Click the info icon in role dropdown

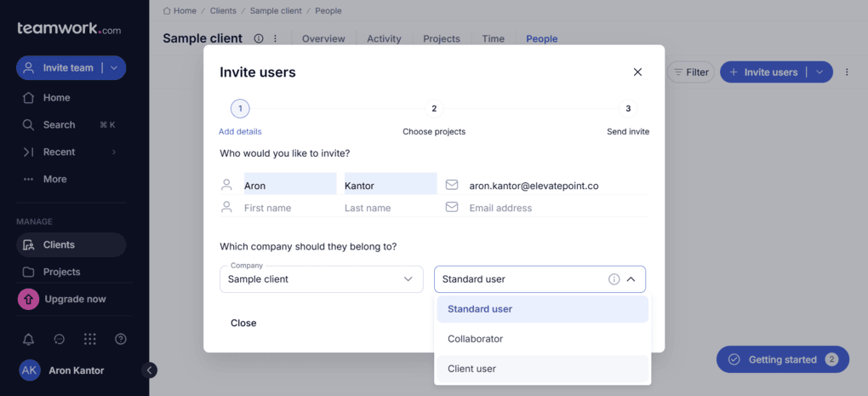[x=614, y=279]
